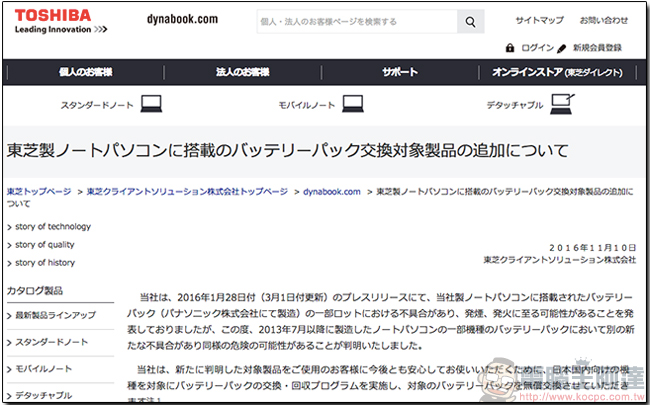The width and height of the screenshot is (650, 405).
Task: Click the page heading about バッテリーパック交換対象製品
Action: 287,151
